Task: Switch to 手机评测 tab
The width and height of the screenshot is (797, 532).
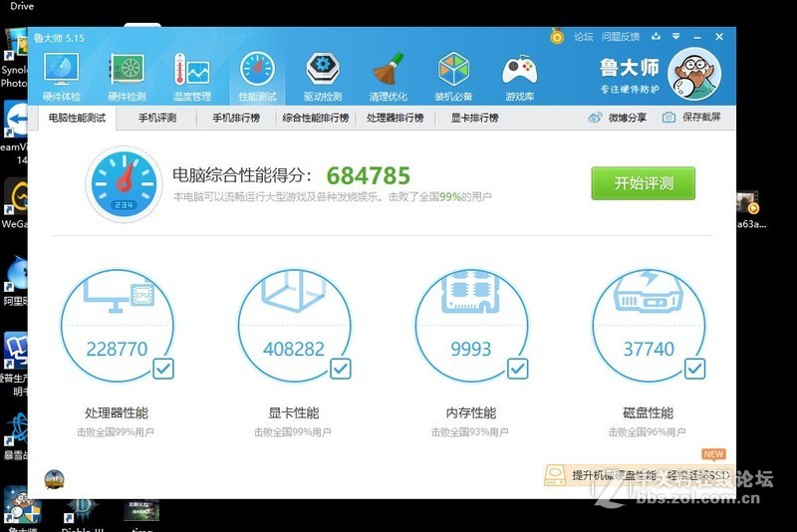Action: point(157,118)
